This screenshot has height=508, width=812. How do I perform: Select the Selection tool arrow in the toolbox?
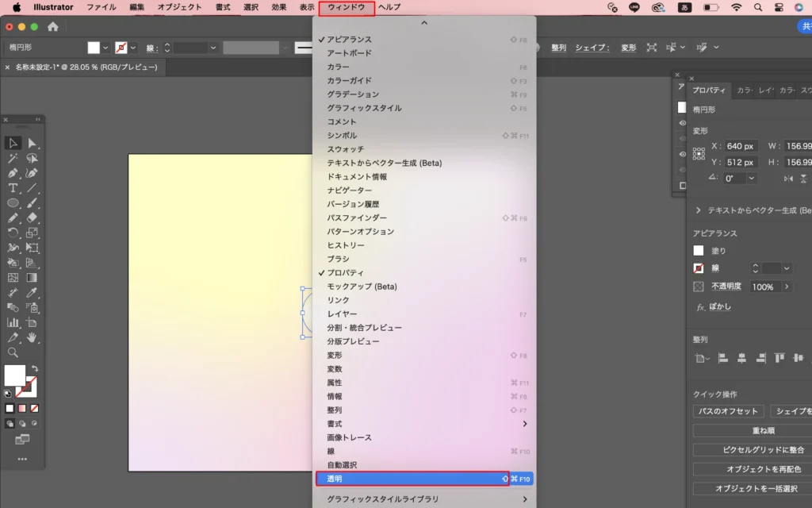coord(13,143)
